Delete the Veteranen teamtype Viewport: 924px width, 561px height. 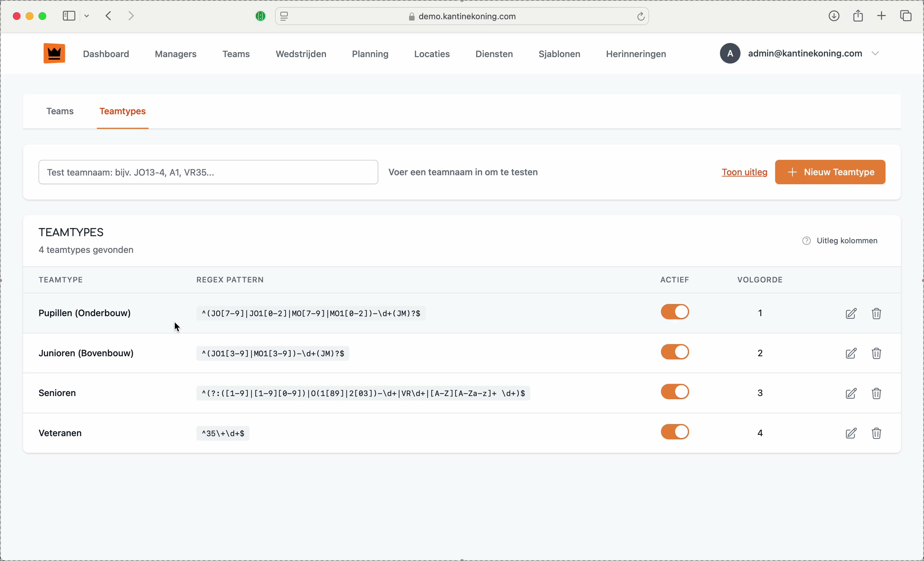877,434
